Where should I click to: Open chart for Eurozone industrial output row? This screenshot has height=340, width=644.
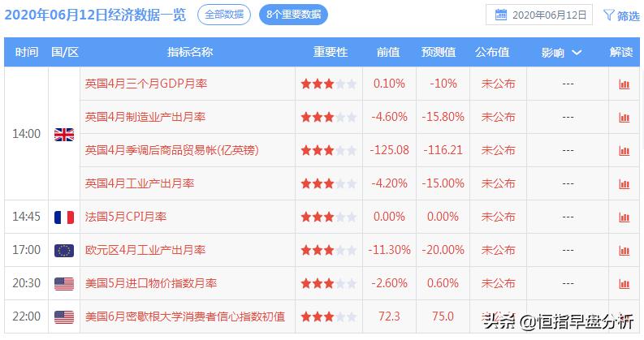[624, 250]
